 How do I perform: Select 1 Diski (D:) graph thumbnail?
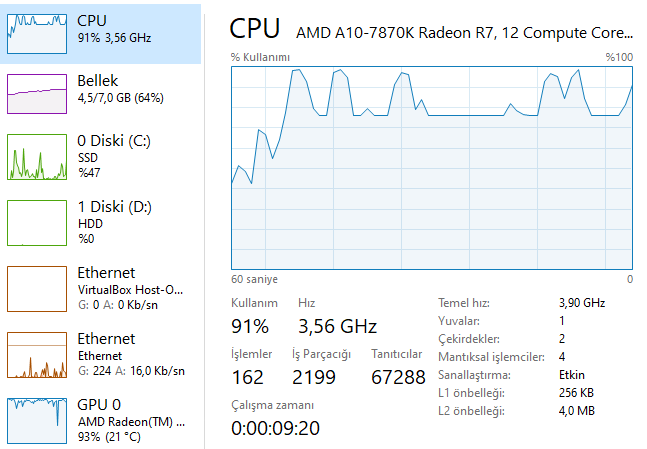[x=37, y=222]
